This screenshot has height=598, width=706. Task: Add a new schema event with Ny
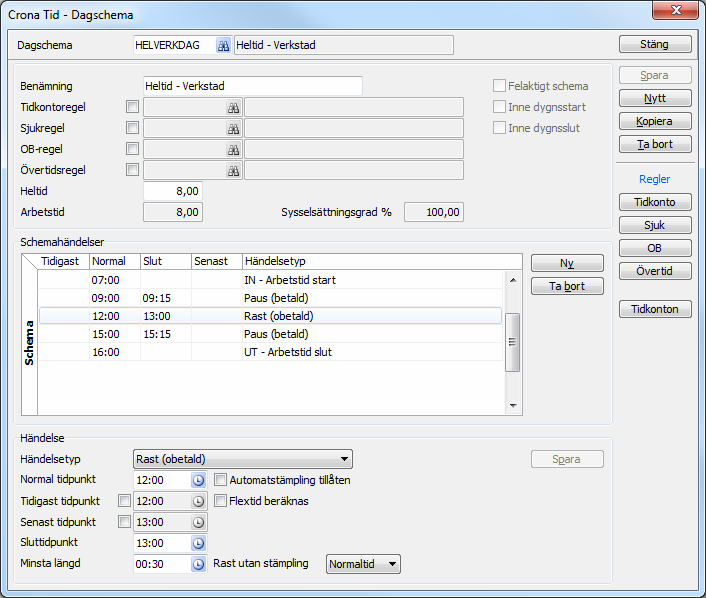pos(567,263)
